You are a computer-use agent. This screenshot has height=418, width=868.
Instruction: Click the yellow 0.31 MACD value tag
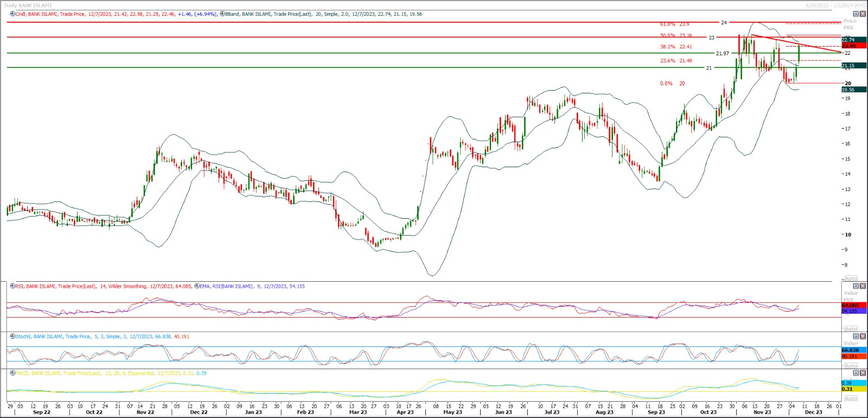tap(854, 389)
